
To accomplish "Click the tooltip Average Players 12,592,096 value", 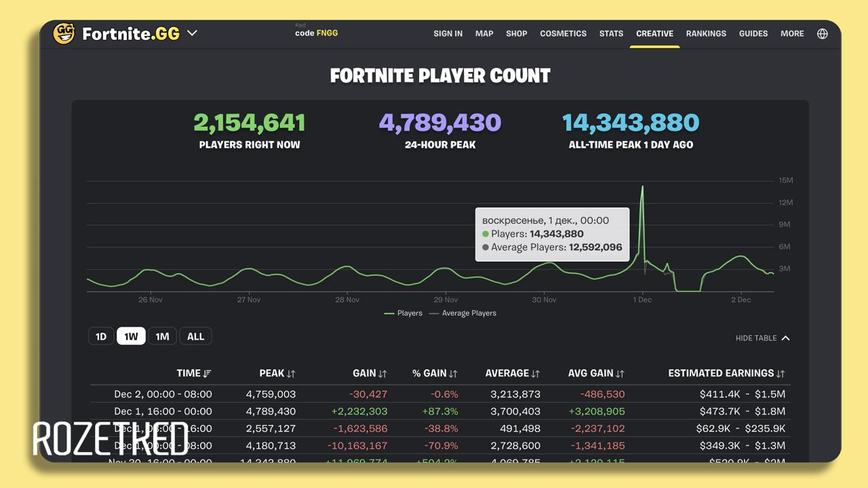I will pyautogui.click(x=595, y=247).
